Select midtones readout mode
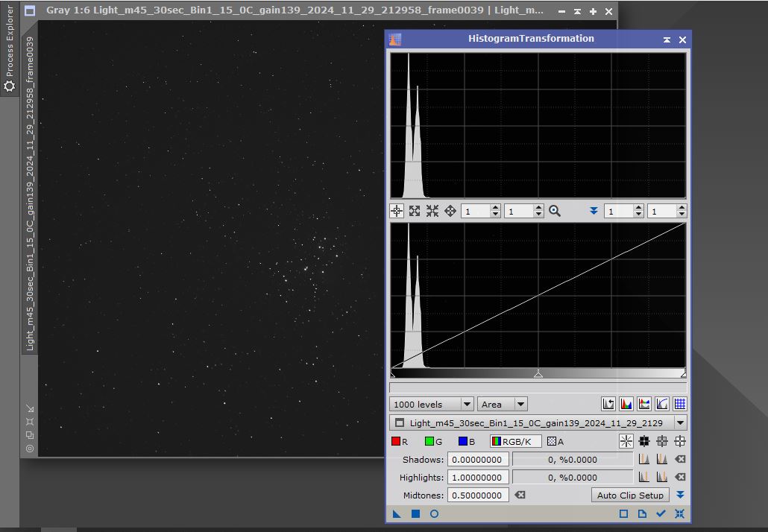The width and height of the screenshot is (768, 532). point(662,441)
